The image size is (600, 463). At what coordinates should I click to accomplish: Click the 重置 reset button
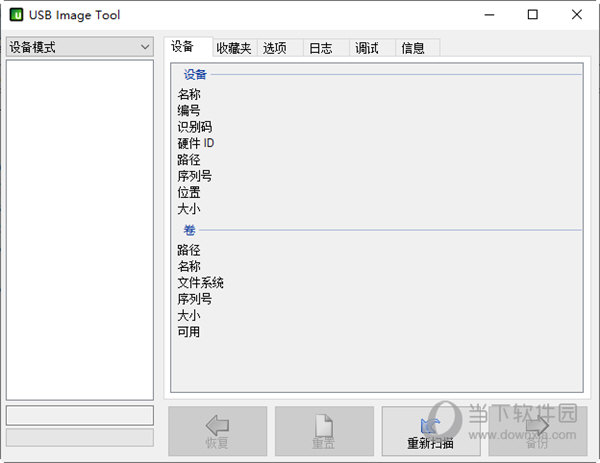click(324, 431)
